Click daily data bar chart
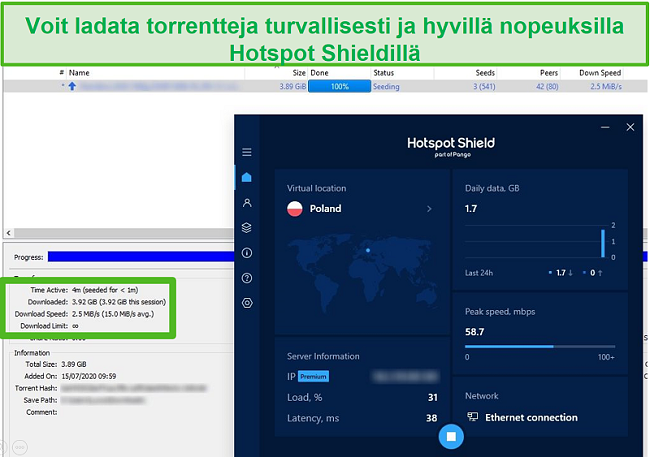650x457 pixels. coord(540,241)
